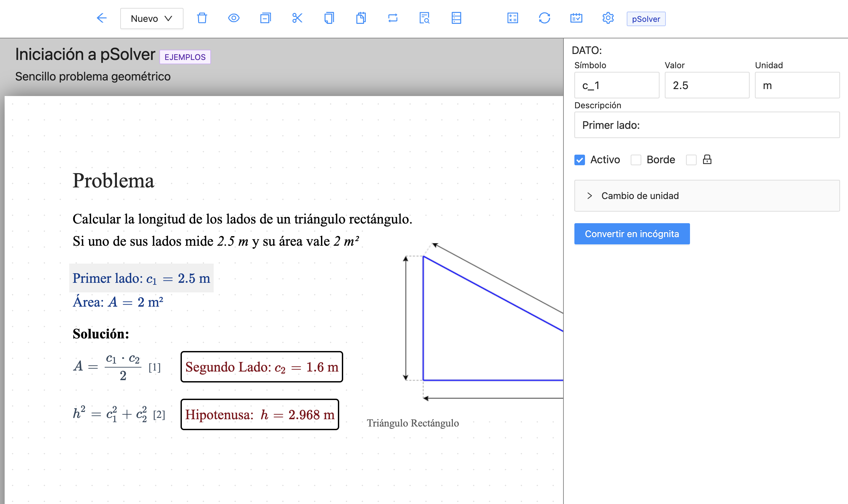Screen dimensions: 848x504
Task: Click the pSolver tag button
Action: pos(646,19)
